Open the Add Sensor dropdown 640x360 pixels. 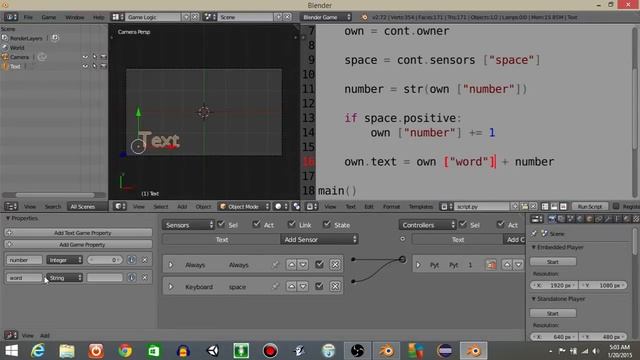point(319,240)
